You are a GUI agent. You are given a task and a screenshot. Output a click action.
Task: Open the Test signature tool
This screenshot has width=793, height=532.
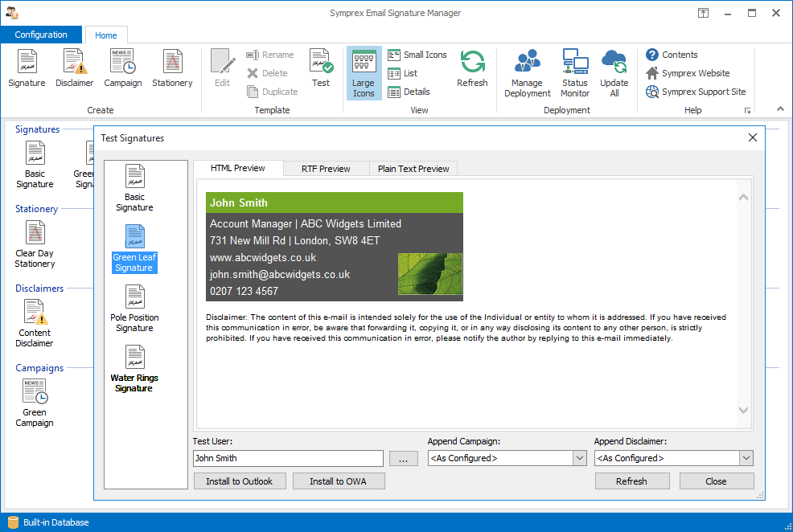(x=321, y=69)
